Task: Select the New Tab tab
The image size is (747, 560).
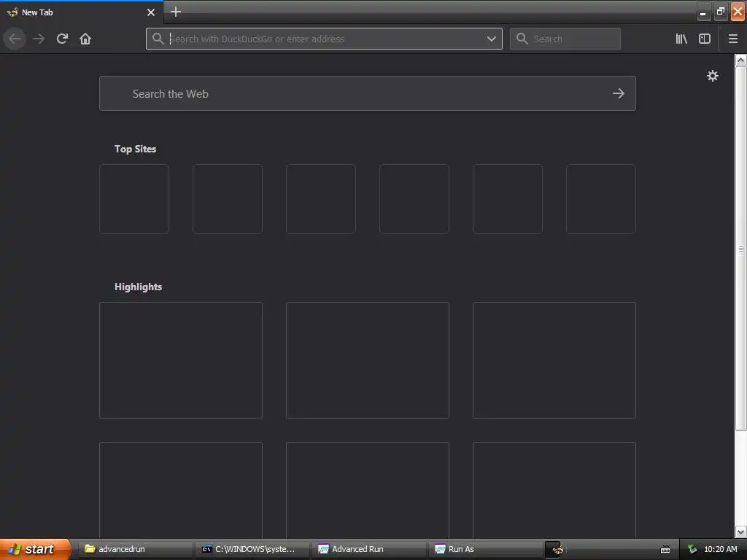Action: pyautogui.click(x=82, y=12)
